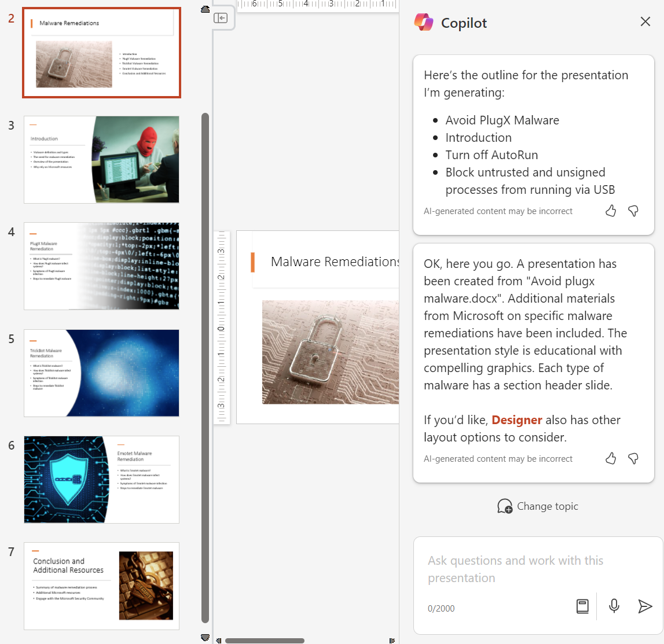Click the Copilot logo icon
The height and width of the screenshot is (644, 664).
(424, 22)
